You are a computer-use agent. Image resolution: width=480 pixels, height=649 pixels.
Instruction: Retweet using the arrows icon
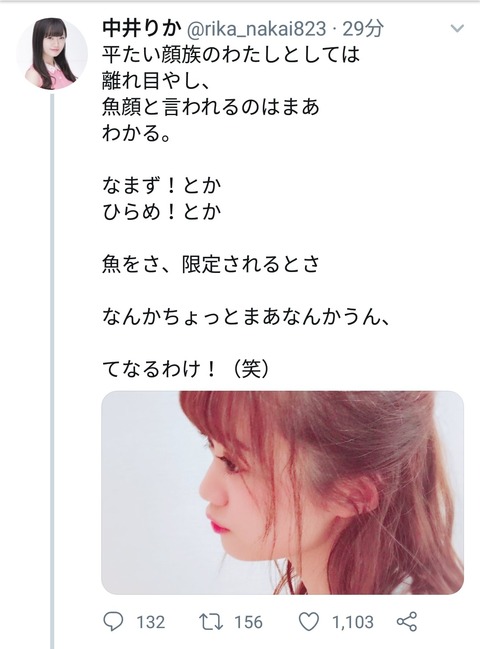click(x=211, y=621)
